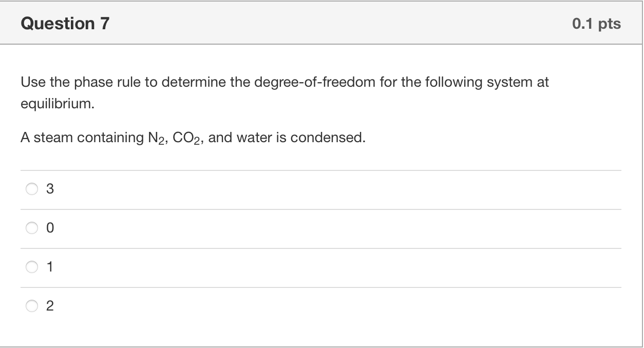Click the "Question 7" heading
This screenshot has width=644, height=348.
[x=65, y=24]
